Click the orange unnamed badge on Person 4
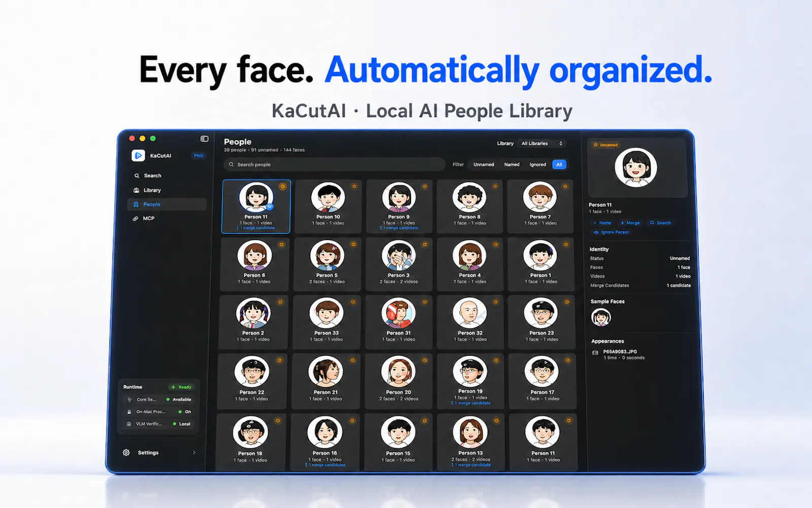 point(495,245)
